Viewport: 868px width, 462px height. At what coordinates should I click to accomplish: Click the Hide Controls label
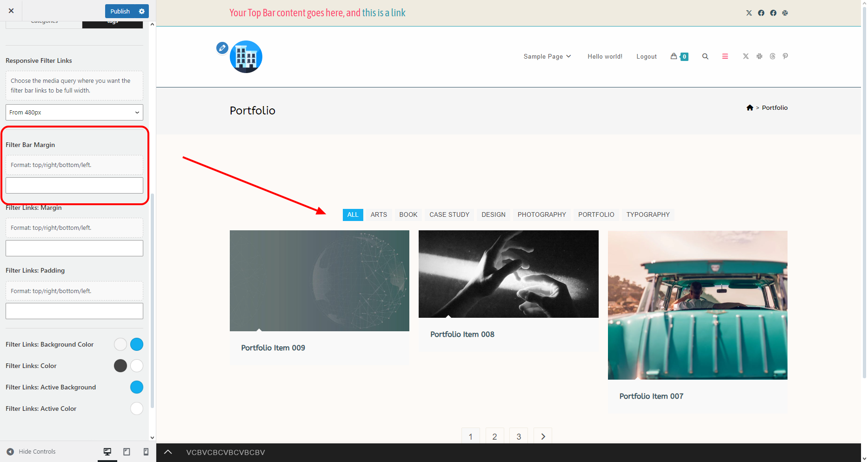coord(37,451)
